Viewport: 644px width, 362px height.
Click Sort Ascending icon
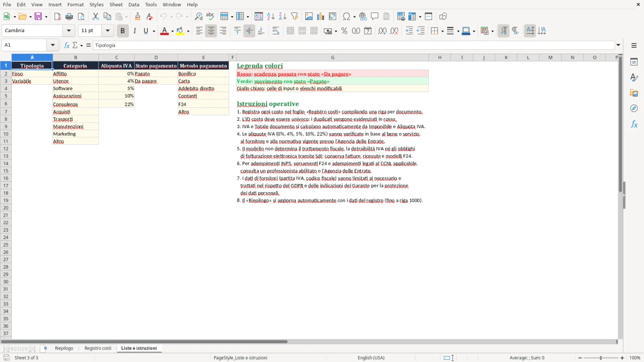270,17
